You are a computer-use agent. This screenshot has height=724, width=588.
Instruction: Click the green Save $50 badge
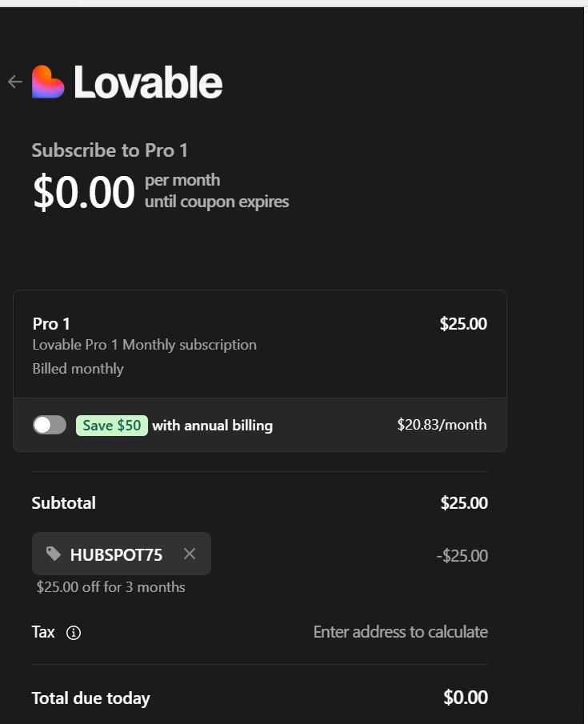point(112,426)
